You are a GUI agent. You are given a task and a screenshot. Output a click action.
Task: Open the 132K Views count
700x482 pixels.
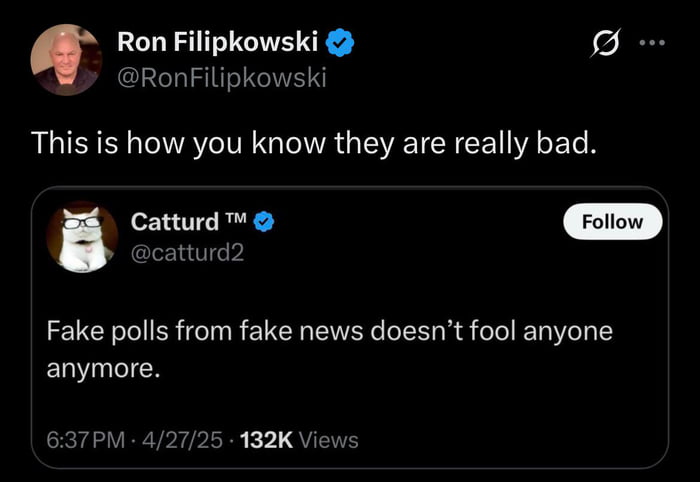(x=300, y=439)
